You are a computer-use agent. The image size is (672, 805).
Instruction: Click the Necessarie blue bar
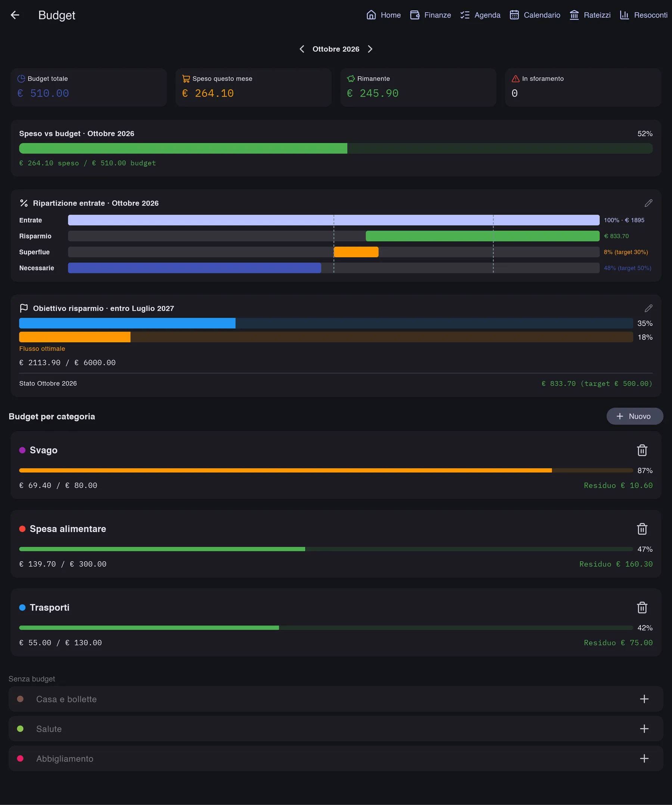195,268
